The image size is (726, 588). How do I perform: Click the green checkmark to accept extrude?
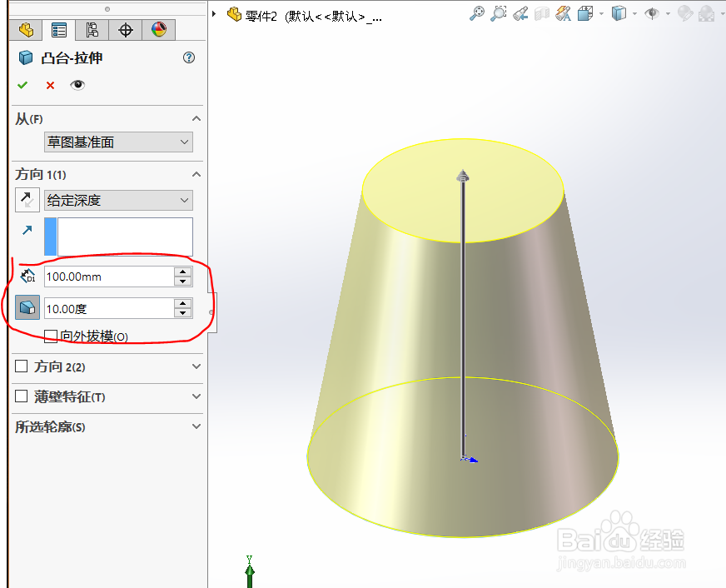click(22, 85)
